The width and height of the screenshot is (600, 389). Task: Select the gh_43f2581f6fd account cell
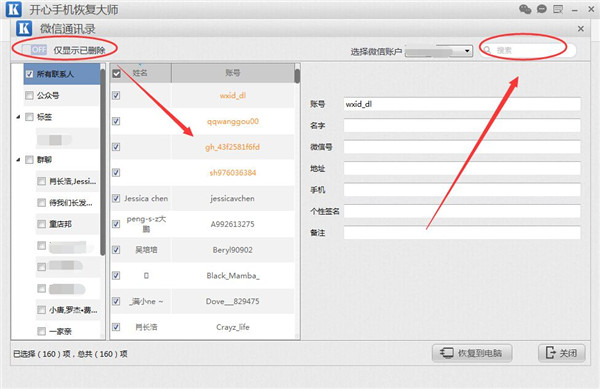point(233,147)
